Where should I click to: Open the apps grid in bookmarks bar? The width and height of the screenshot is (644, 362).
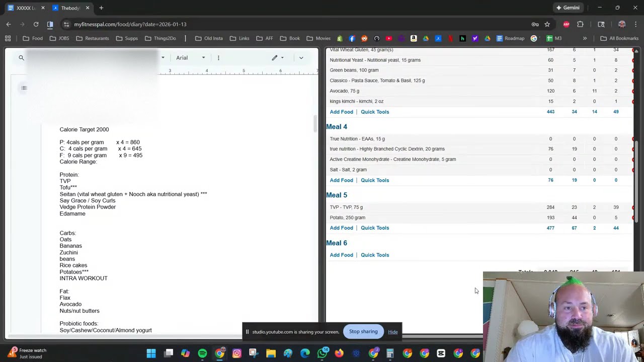point(8,38)
